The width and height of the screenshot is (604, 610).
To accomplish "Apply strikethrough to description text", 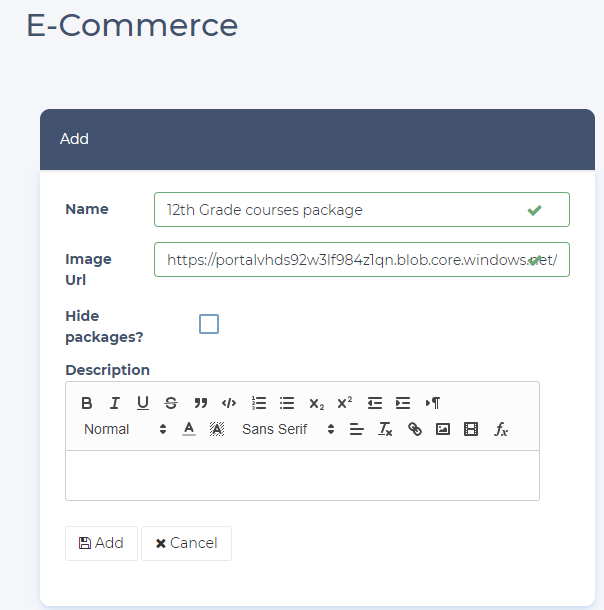I will pyautogui.click(x=171, y=403).
